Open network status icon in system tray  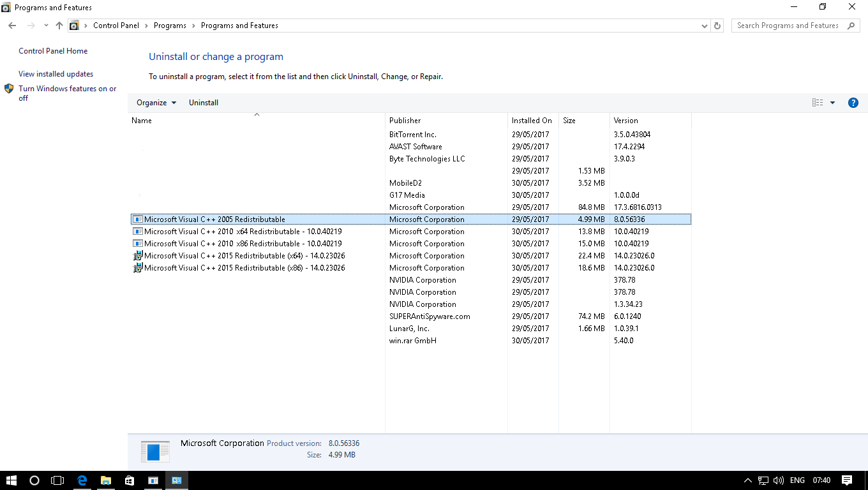point(763,480)
